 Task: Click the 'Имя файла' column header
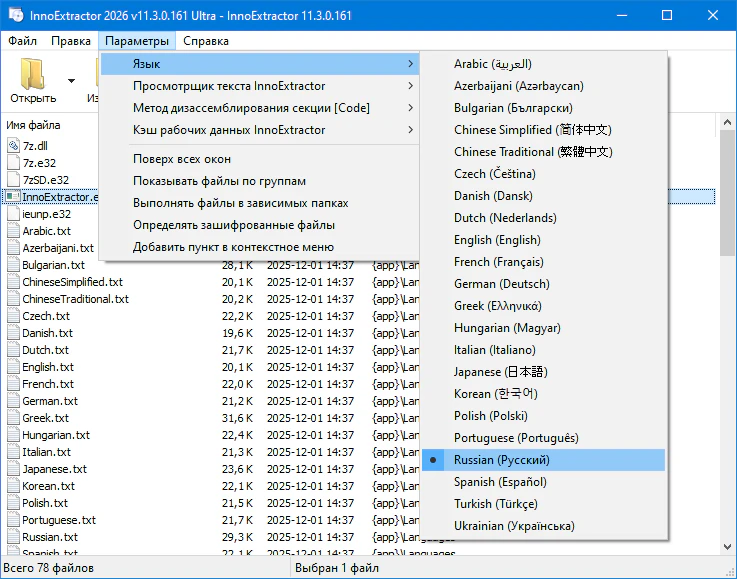(x=35, y=125)
